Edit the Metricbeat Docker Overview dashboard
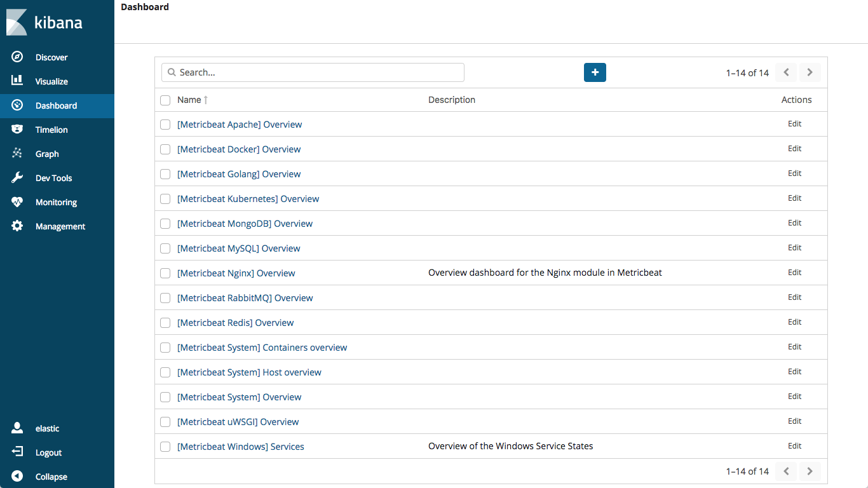 (x=795, y=149)
